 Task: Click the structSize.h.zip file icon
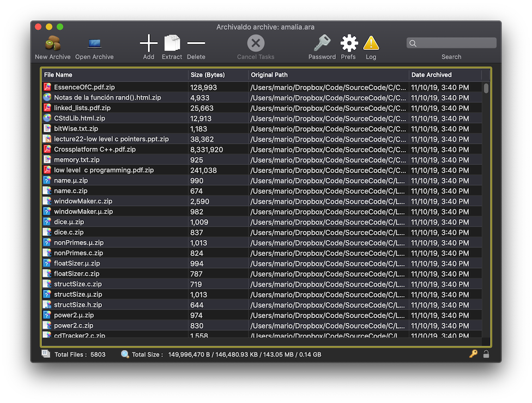pos(47,304)
